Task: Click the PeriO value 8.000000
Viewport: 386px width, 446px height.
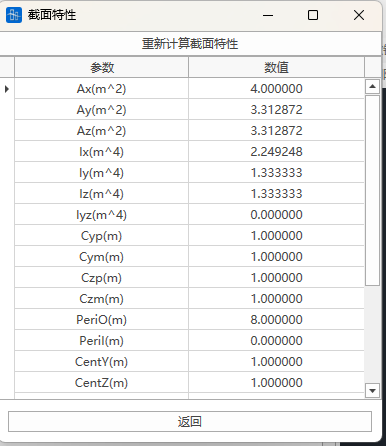Action: [276, 320]
